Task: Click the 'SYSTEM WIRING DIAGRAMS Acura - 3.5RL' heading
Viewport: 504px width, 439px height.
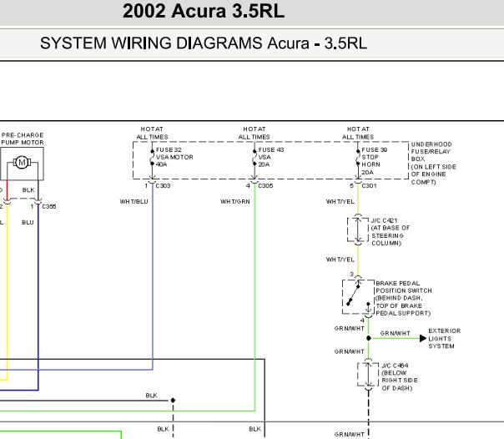Action: (203, 43)
